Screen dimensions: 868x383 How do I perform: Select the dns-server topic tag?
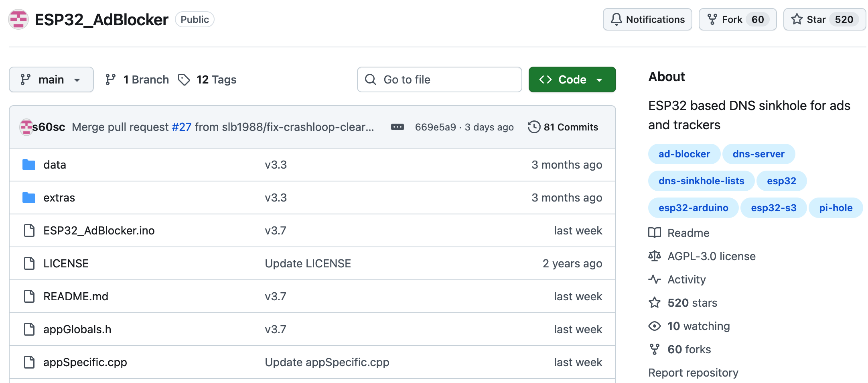(758, 154)
